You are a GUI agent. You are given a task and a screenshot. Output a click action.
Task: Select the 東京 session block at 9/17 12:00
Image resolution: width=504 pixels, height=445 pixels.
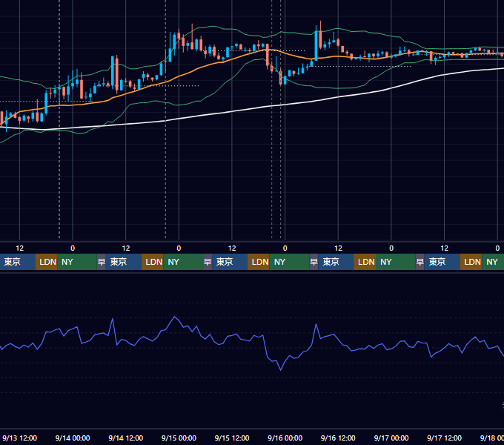pos(442,262)
